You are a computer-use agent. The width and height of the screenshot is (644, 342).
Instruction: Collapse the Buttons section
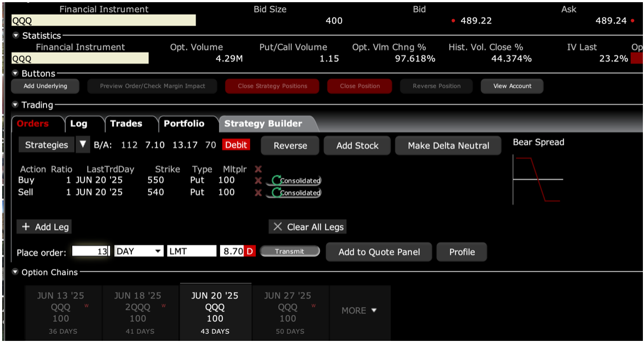coord(16,73)
